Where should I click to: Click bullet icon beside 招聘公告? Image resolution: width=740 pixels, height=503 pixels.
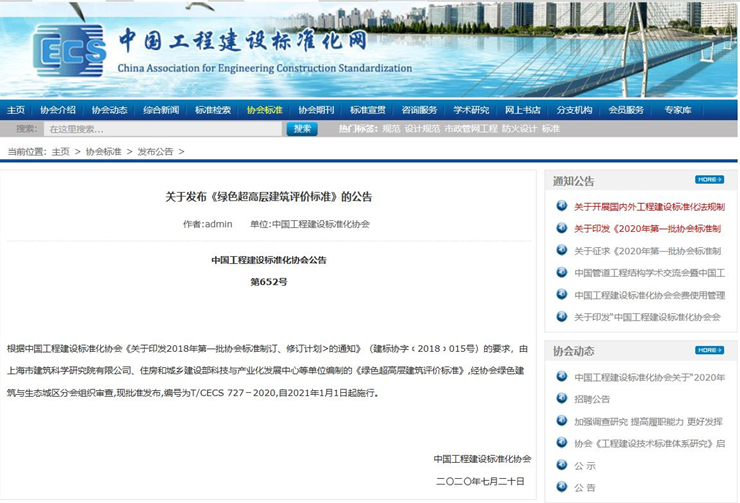[561, 399]
